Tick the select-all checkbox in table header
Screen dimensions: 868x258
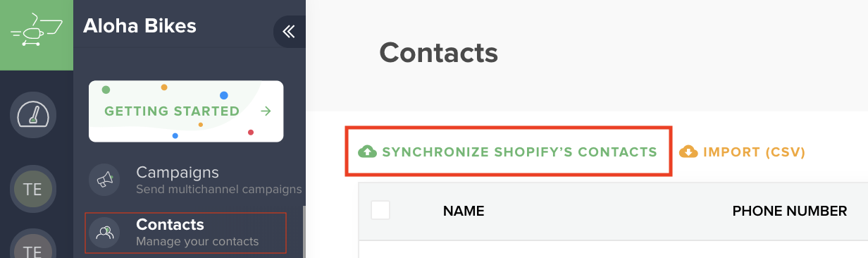point(380,210)
